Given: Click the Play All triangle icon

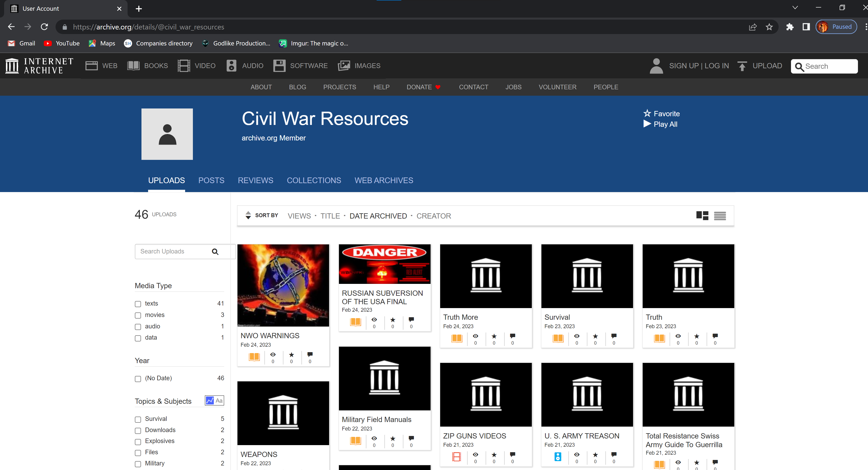Looking at the screenshot, I should click(647, 124).
